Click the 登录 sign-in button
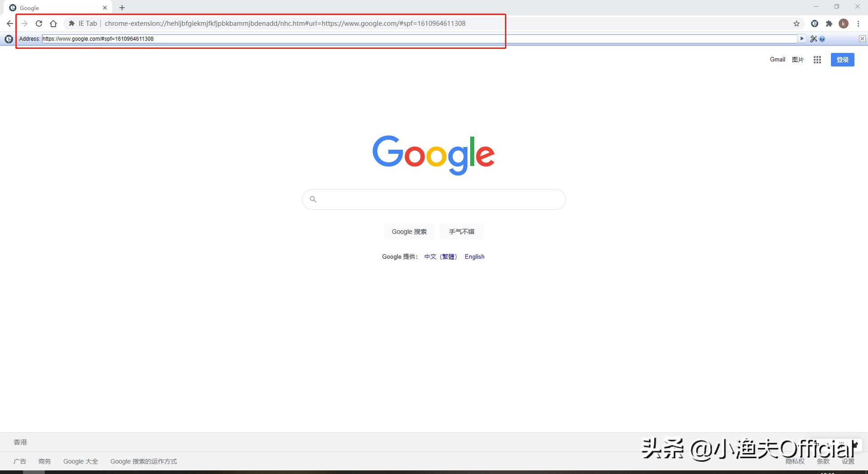The width and height of the screenshot is (868, 474). (842, 59)
